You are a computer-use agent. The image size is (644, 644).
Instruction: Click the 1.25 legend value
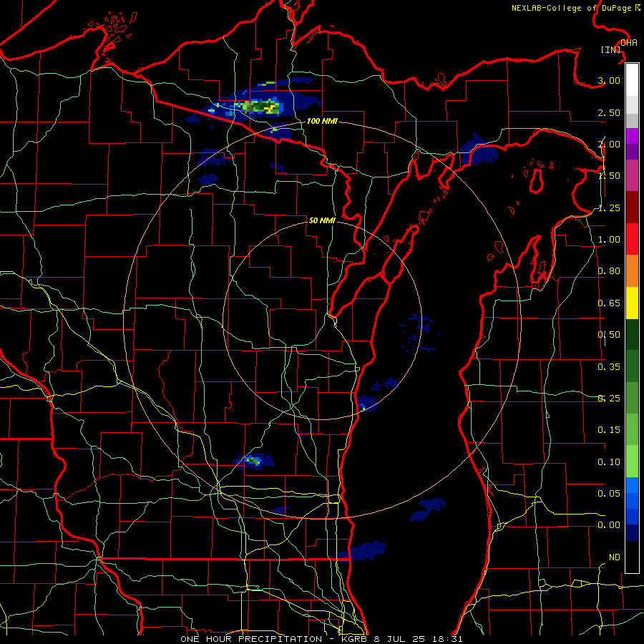coord(609,208)
